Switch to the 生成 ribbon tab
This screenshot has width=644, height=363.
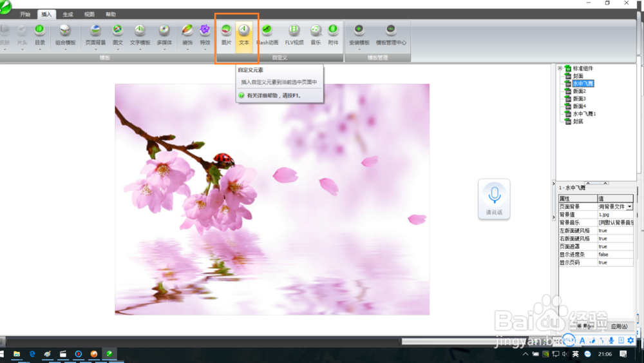(68, 14)
